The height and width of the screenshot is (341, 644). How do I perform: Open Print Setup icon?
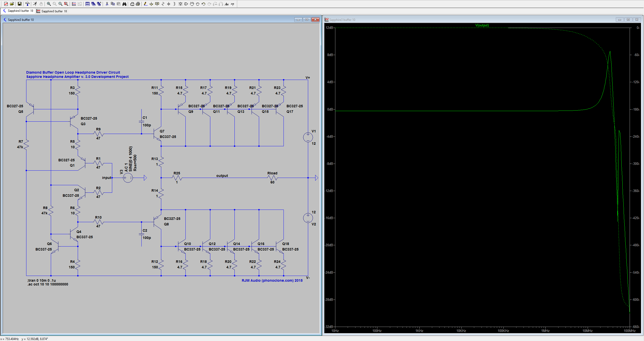132,4
